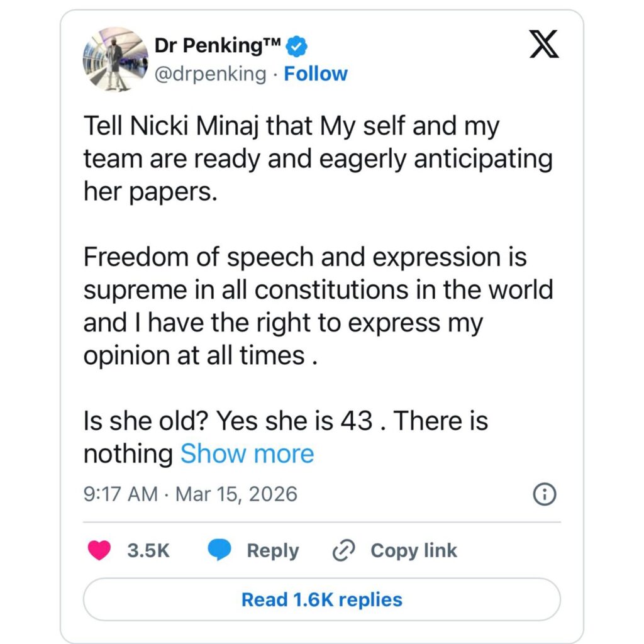Click the Reply text label
This screenshot has width=644, height=644.
pos(272,551)
